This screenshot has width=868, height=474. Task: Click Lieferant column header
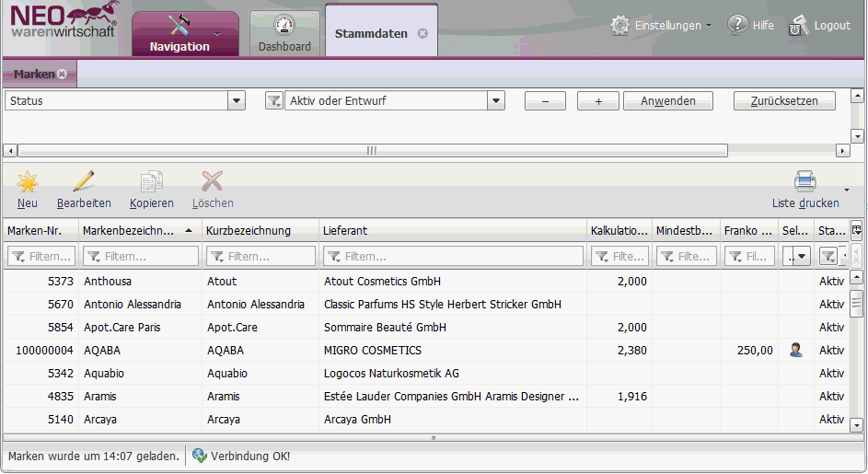(x=452, y=230)
